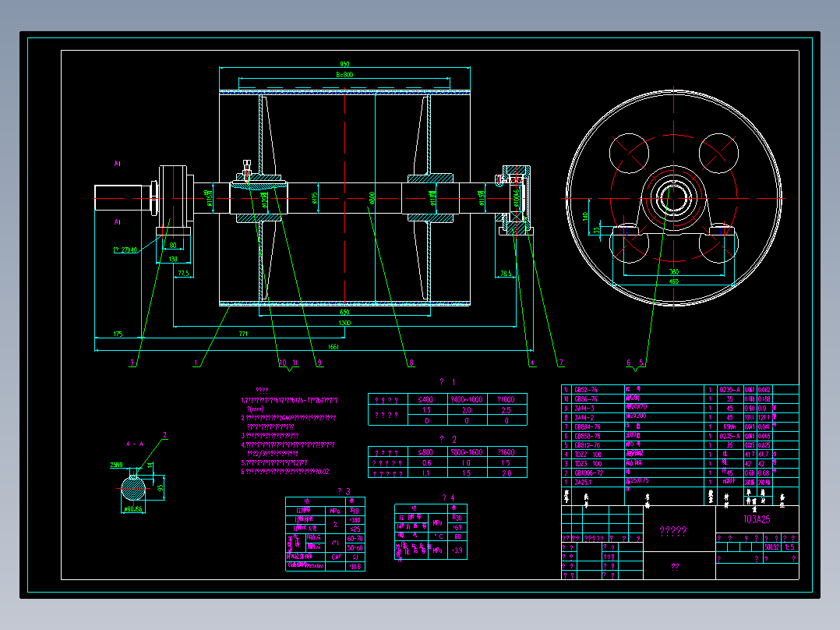Image resolution: width=840 pixels, height=630 pixels.
Task: Click the 1:5 scale cell in title block
Action: 789,547
